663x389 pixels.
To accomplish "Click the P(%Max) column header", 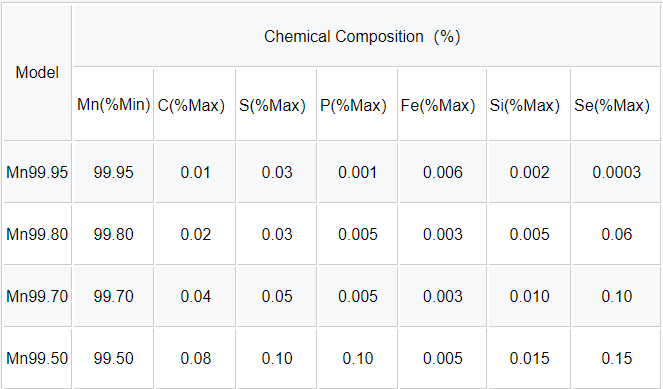I will 358,104.
